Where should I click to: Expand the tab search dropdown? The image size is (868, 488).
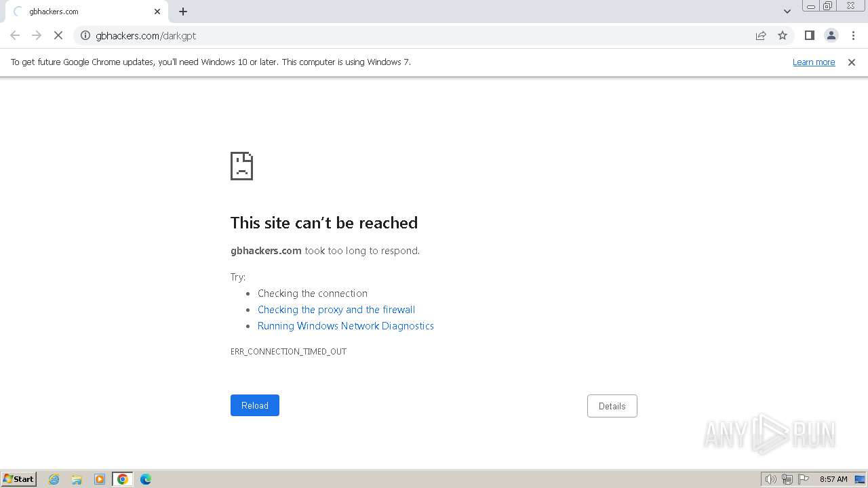click(787, 12)
